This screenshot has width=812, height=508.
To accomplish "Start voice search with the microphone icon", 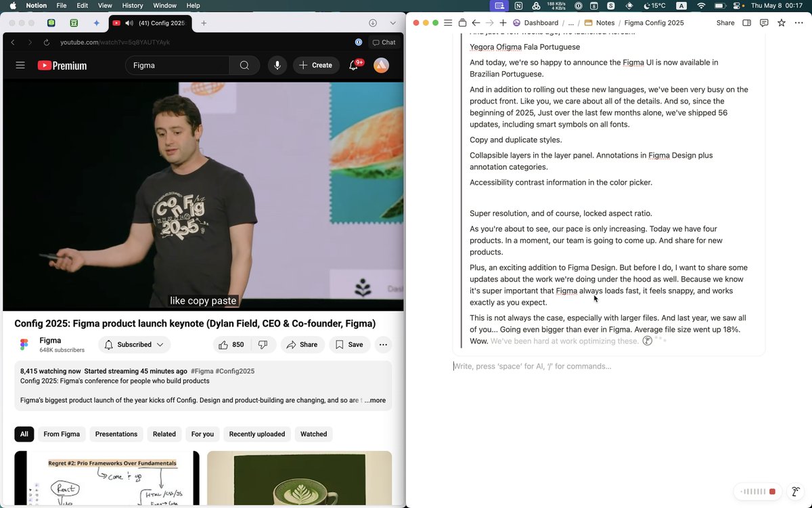I will (x=277, y=66).
